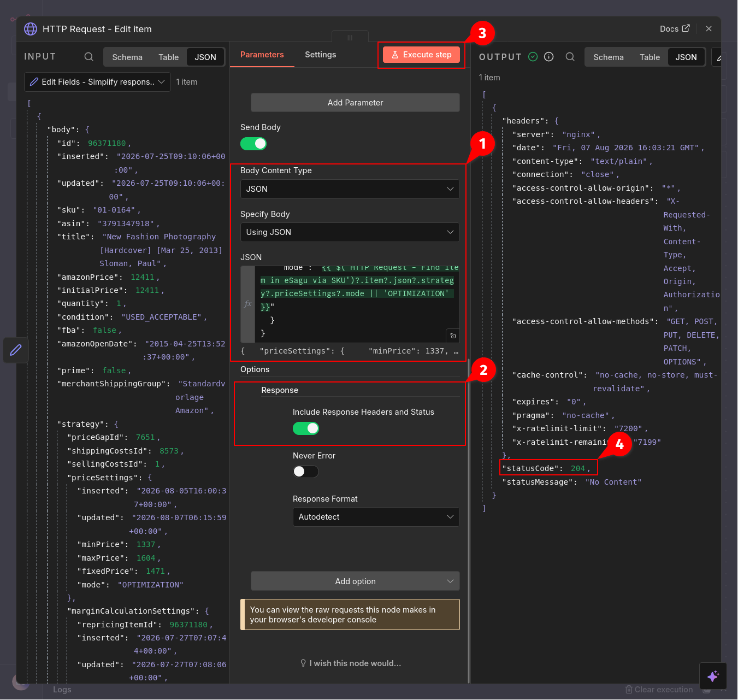Open the Settings tab
This screenshot has height=700, width=738.
tap(321, 55)
